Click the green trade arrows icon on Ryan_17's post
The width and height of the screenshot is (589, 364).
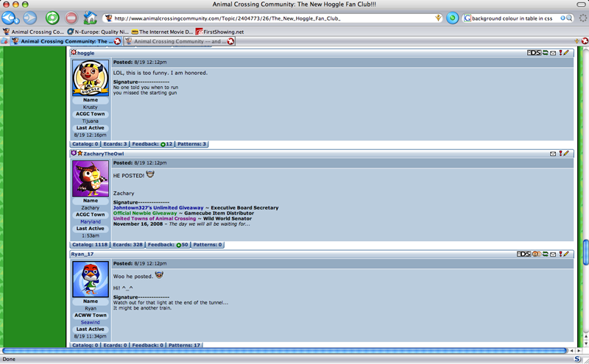tap(545, 254)
